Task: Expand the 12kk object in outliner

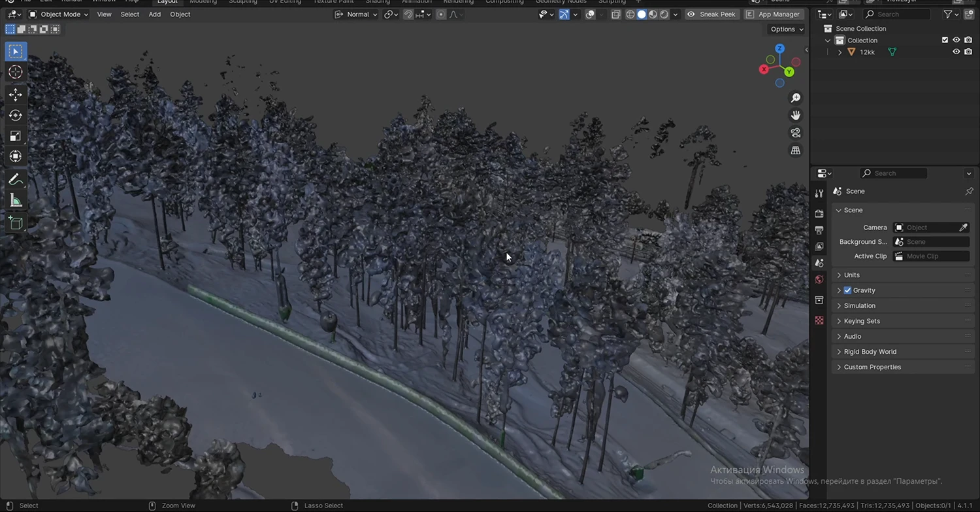Action: [x=840, y=52]
